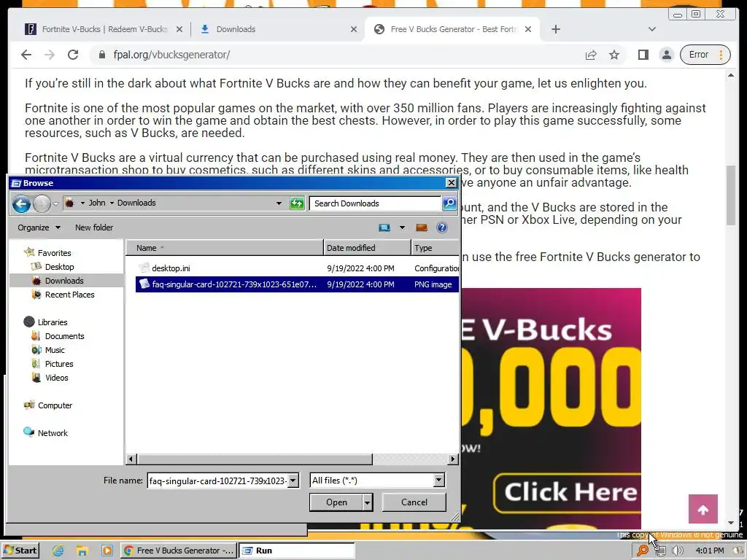
Task: Reload the Chrome page
Action: point(73,55)
